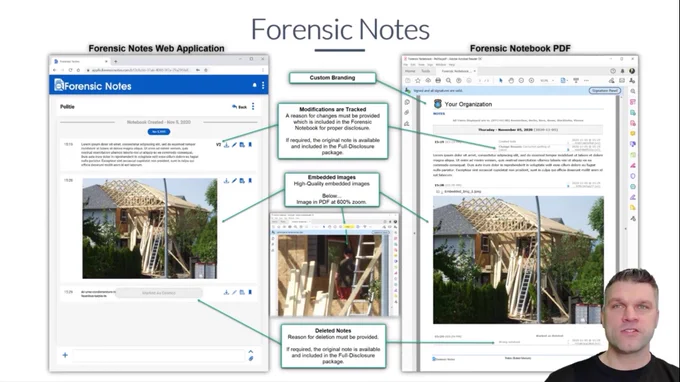Focus the new note text field
Image resolution: width=680 pixels, height=382 pixels.
coord(158,356)
